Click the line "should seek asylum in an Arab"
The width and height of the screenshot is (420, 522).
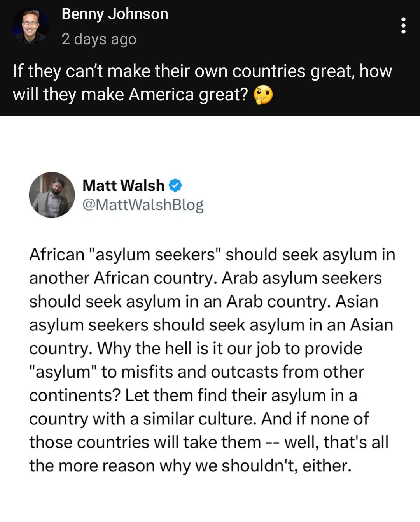[x=203, y=301]
